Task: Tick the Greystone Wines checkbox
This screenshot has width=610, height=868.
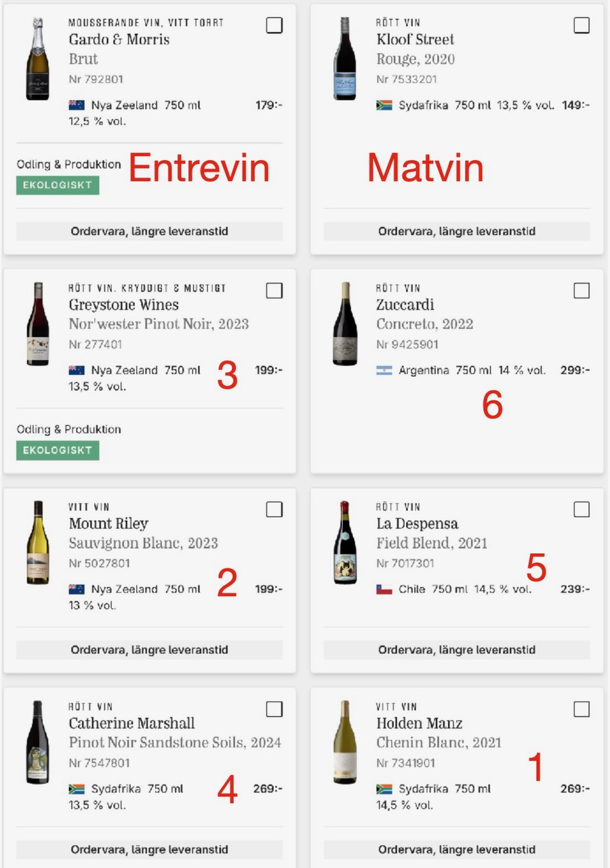Action: tap(274, 290)
